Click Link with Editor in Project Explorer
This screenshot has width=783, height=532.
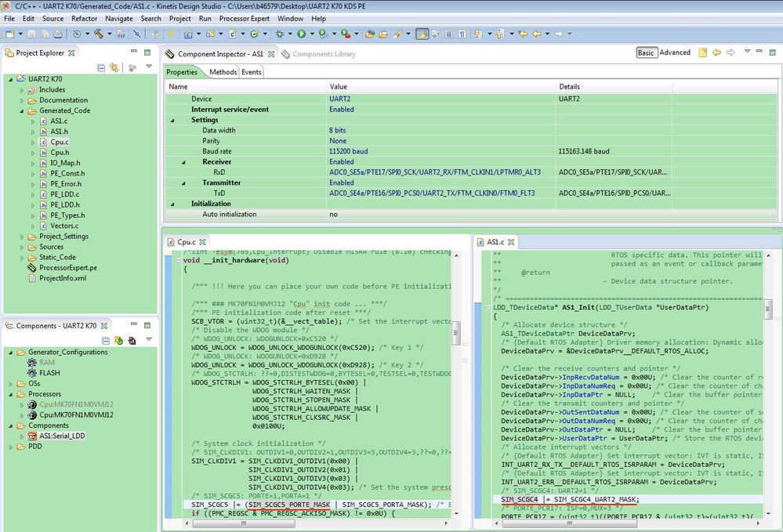click(x=114, y=68)
